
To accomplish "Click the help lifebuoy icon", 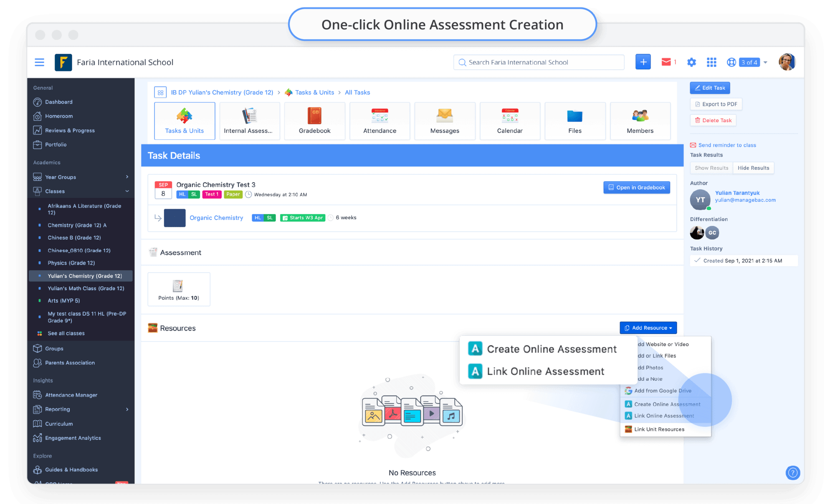I will point(731,62).
